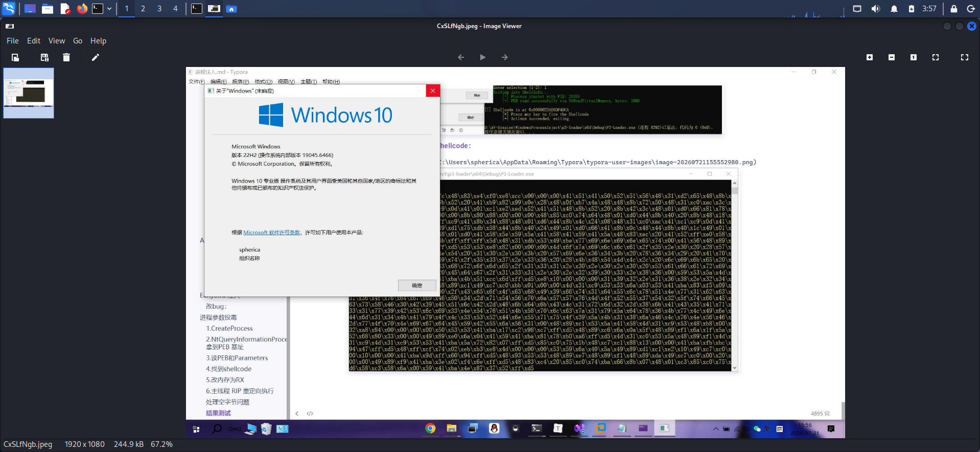The image size is (980, 452).
Task: Click the CxSLfNgb.jpeg filename in status bar
Action: [x=28, y=444]
